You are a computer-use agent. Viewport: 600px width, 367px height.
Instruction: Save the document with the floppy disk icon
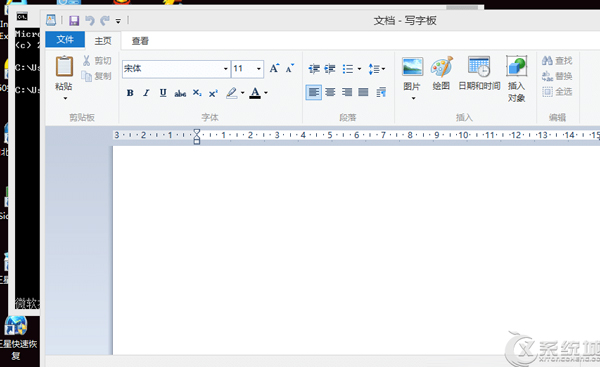[74, 20]
